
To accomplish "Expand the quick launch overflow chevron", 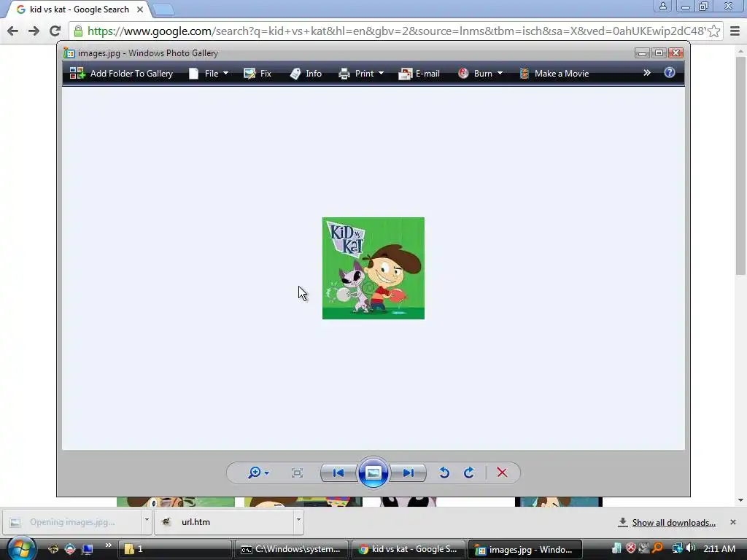I will [x=108, y=545].
